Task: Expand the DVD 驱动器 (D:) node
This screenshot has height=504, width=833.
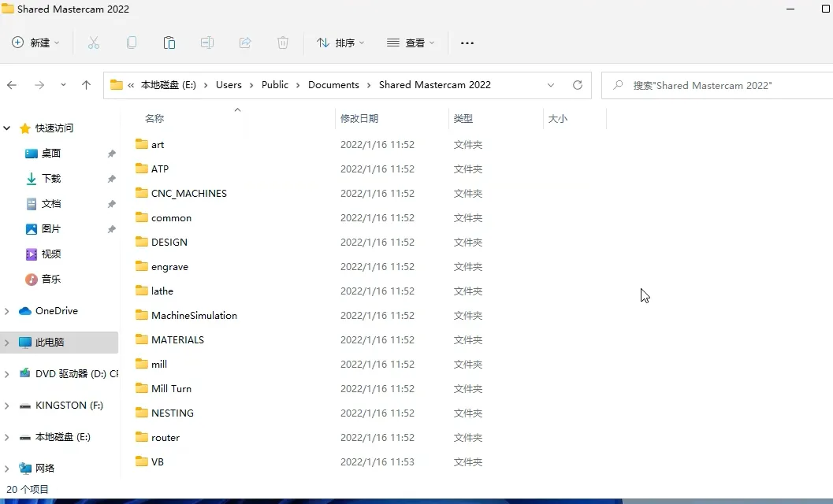Action: (7, 374)
